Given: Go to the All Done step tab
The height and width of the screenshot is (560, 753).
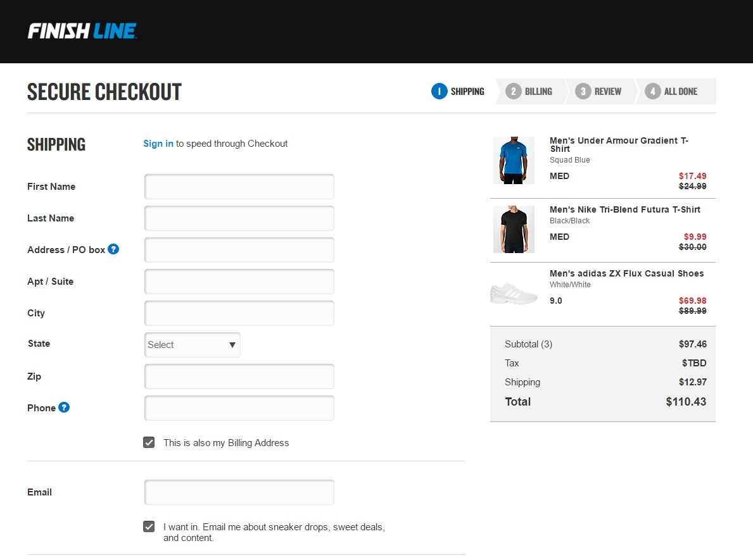Looking at the screenshot, I should click(x=675, y=91).
